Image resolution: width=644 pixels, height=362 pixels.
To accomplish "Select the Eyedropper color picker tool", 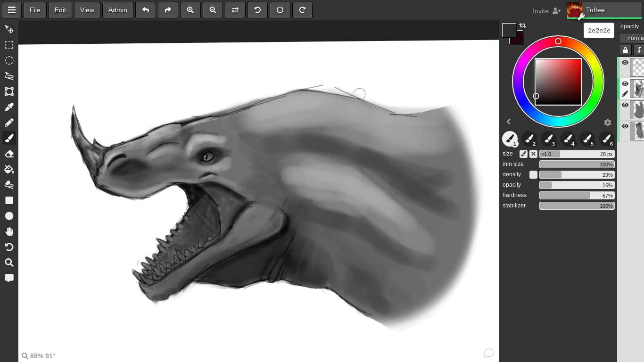I will (9, 107).
